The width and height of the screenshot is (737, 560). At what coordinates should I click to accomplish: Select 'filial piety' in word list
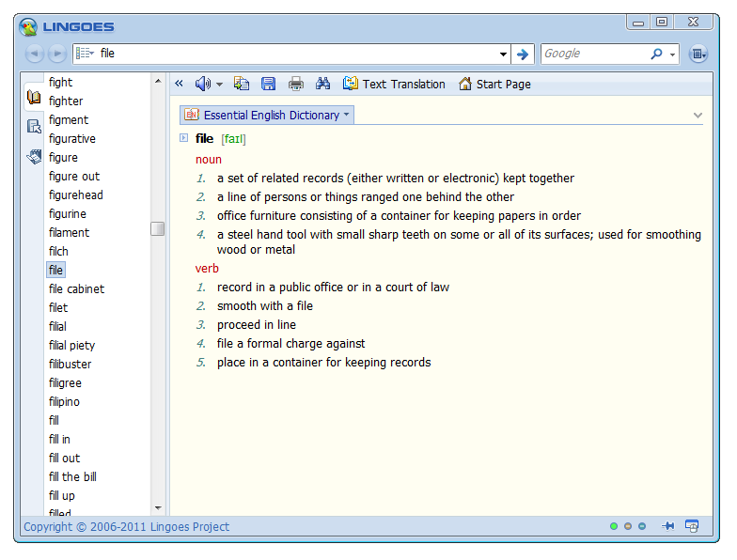pos(71,346)
